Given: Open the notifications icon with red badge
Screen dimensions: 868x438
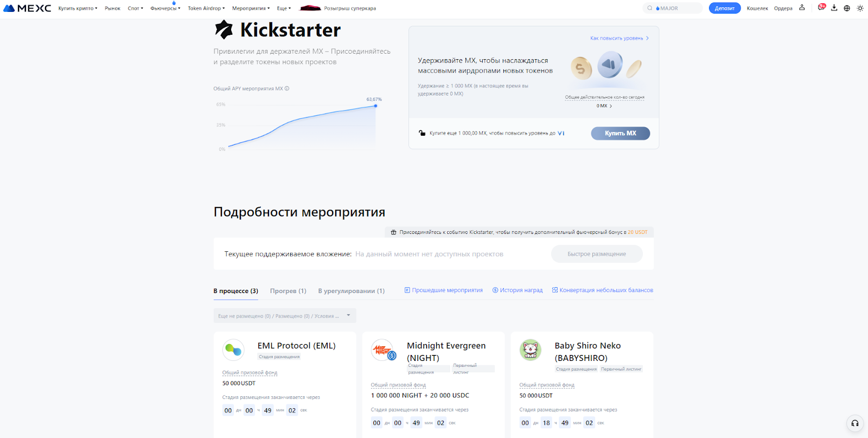Looking at the screenshot, I should click(x=821, y=7).
